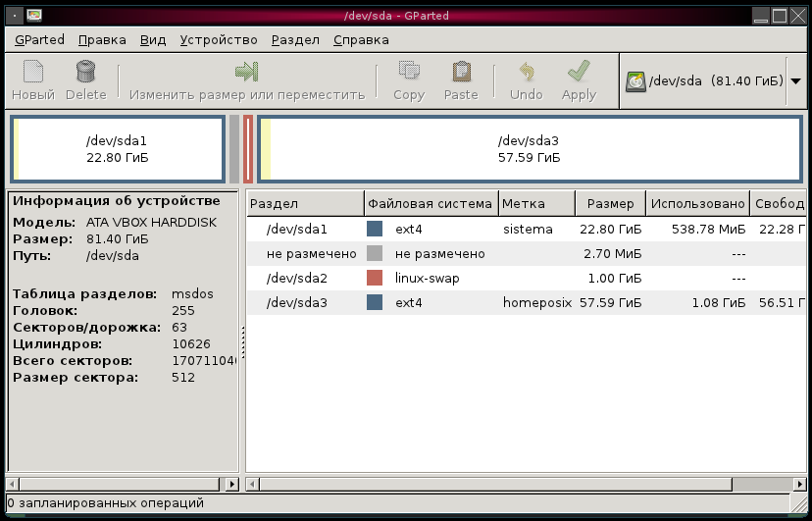
Task: Select the /dev/sda1 block in disk map
Action: click(118, 149)
